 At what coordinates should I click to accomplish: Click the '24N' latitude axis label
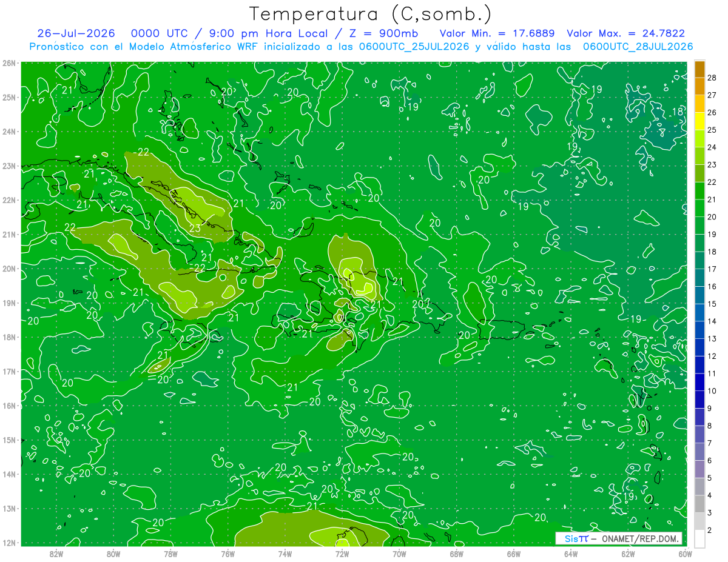pyautogui.click(x=9, y=132)
